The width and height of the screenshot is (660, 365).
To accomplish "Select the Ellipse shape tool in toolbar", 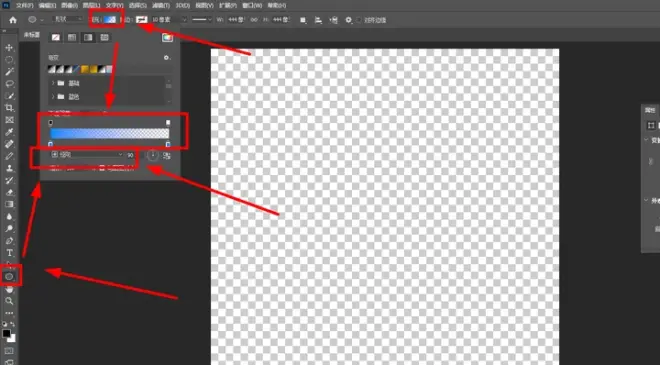I will (x=9, y=277).
